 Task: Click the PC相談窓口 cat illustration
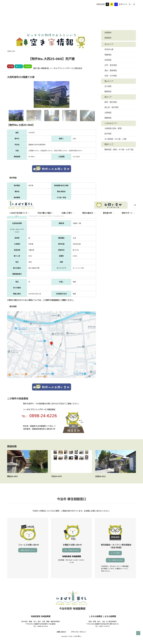73,422
